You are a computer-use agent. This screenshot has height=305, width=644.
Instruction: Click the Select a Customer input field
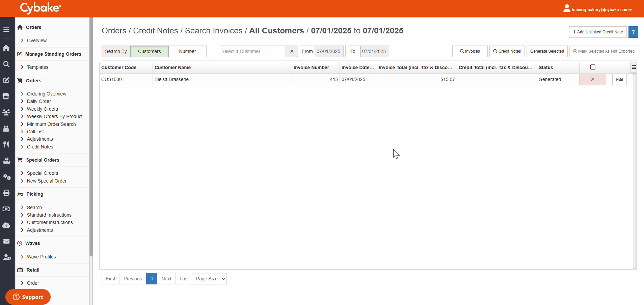(x=252, y=51)
